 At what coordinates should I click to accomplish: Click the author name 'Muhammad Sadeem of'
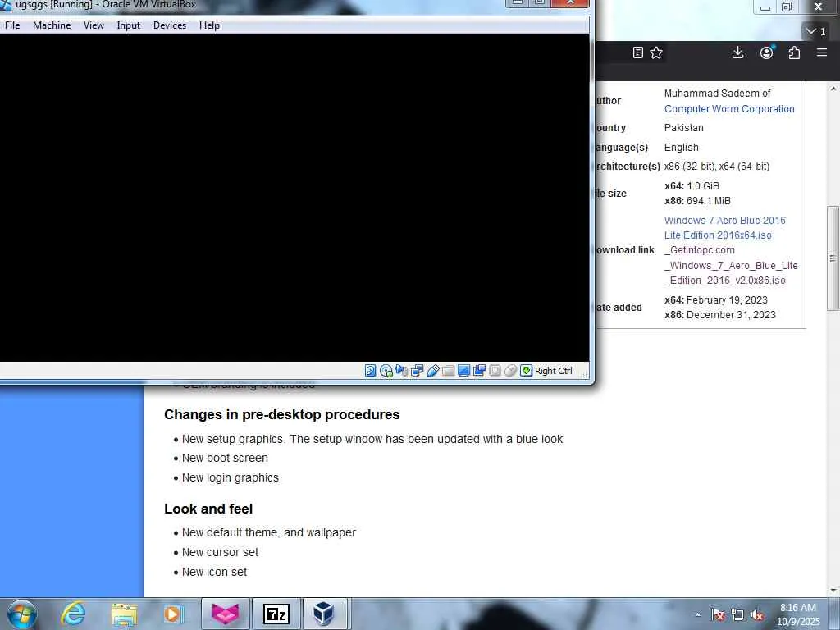tap(717, 94)
